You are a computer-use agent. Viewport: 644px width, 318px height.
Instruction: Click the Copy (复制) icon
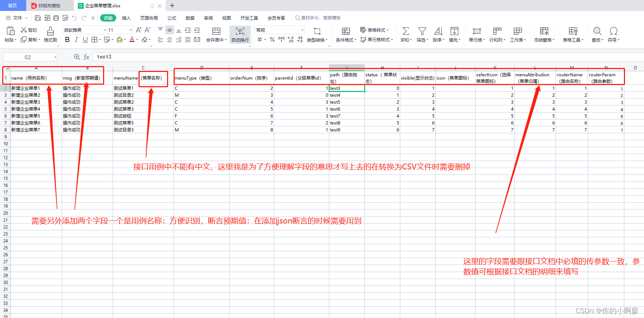point(24,39)
